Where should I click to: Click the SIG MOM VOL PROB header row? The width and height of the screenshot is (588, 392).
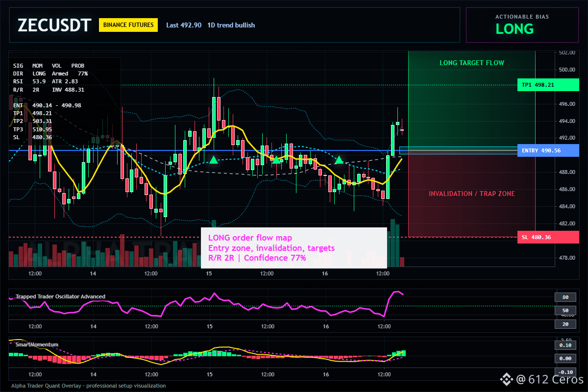(49, 65)
